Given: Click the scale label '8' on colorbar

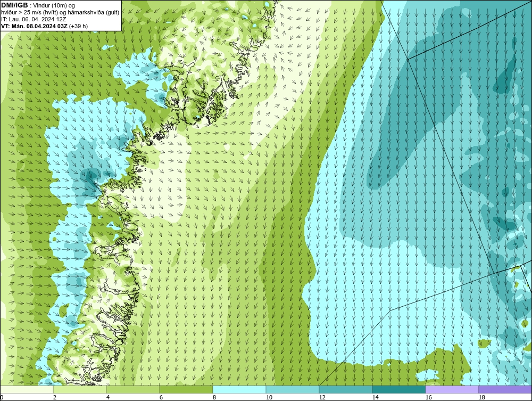Looking at the screenshot, I should (x=214, y=397).
